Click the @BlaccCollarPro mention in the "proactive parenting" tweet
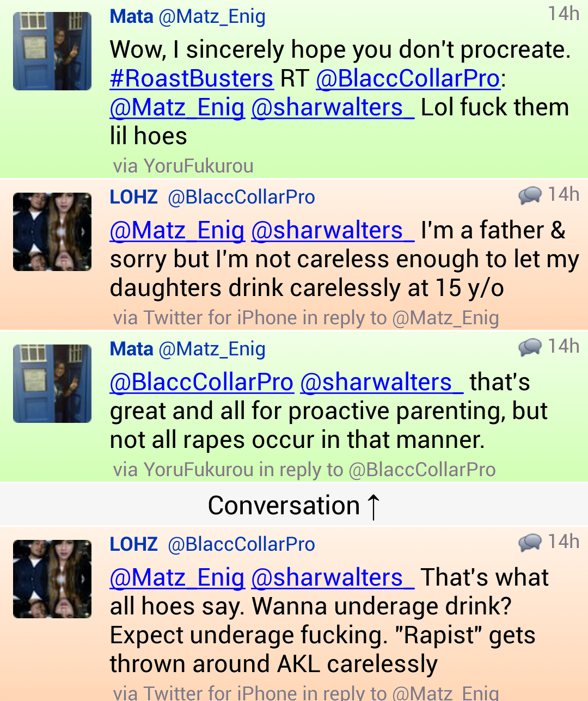588x701 pixels. (201, 382)
